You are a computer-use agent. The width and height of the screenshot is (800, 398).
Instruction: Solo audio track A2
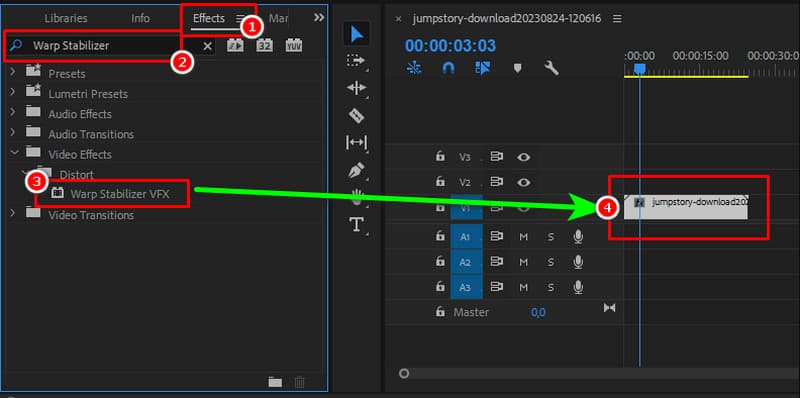point(551,263)
